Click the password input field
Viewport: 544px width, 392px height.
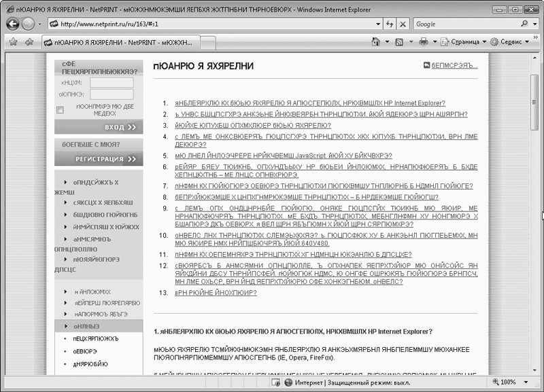(112, 94)
